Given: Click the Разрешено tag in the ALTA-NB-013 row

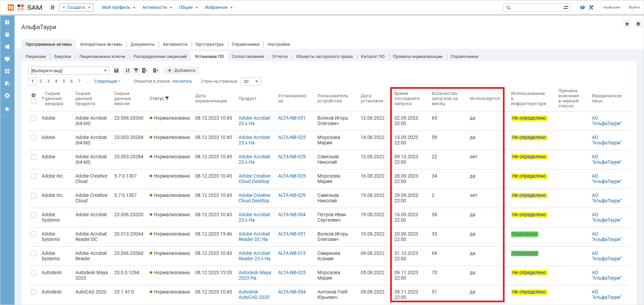Looking at the screenshot, I should (525, 253).
